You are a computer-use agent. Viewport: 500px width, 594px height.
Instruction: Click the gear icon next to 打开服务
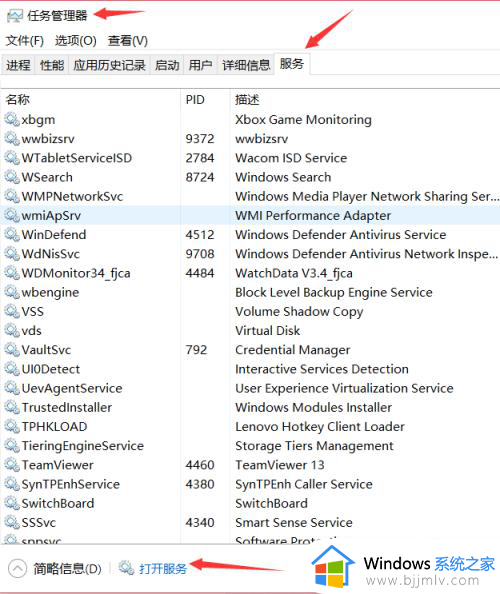(x=126, y=568)
